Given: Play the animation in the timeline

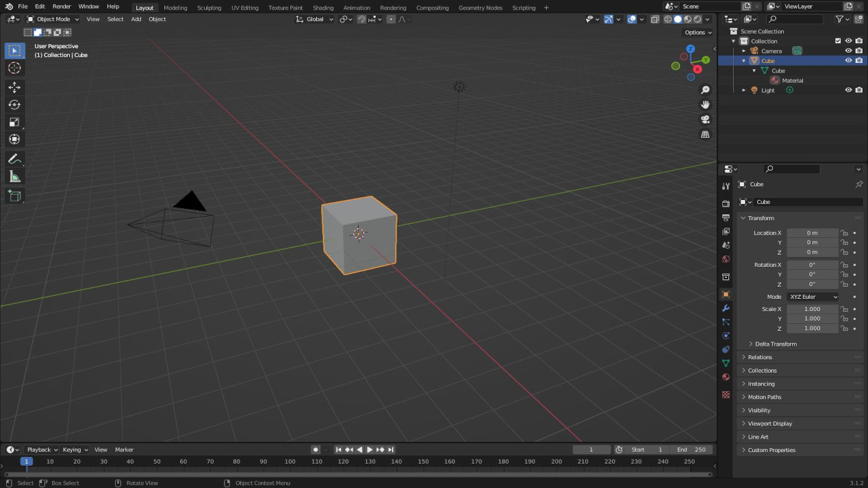Looking at the screenshot, I should 369,449.
